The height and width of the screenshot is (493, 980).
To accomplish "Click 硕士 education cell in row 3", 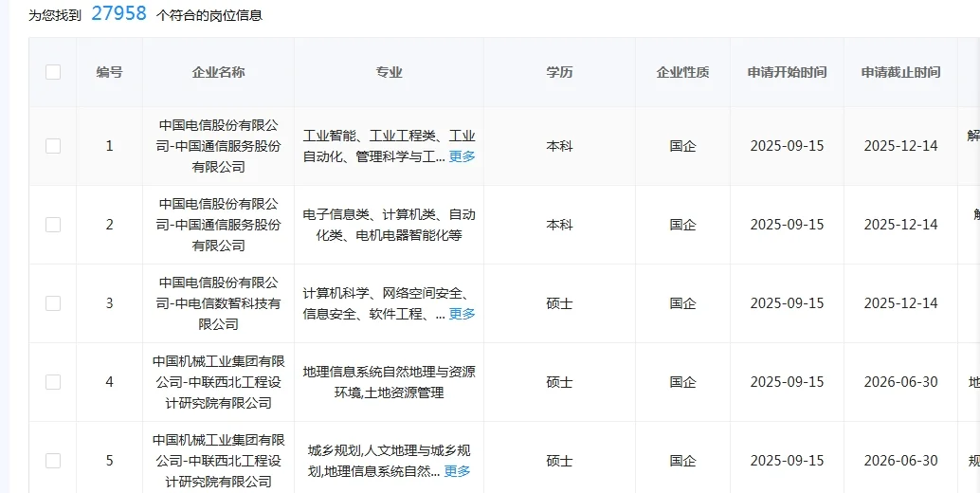I will click(559, 303).
